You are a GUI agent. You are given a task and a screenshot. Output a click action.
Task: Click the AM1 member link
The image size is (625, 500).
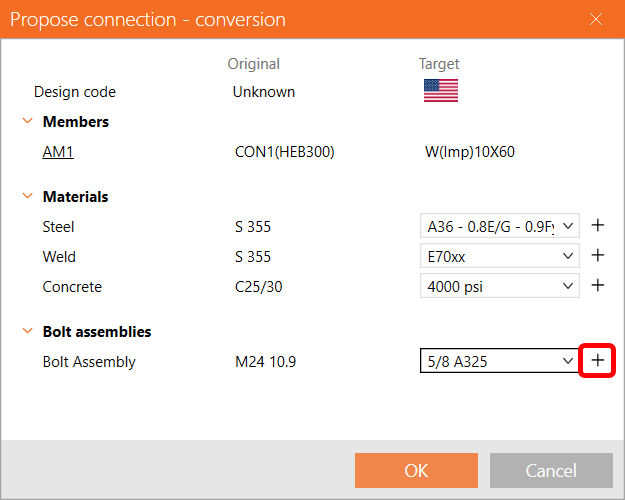click(x=58, y=152)
